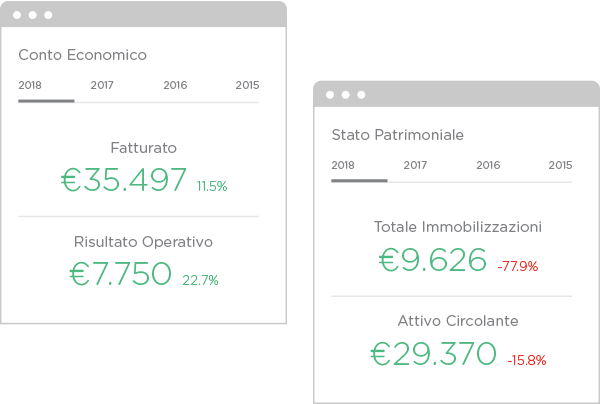This screenshot has height=404, width=600.
Task: Click leftmost dot in Stato Patrimoniale title bar
Action: [330, 95]
